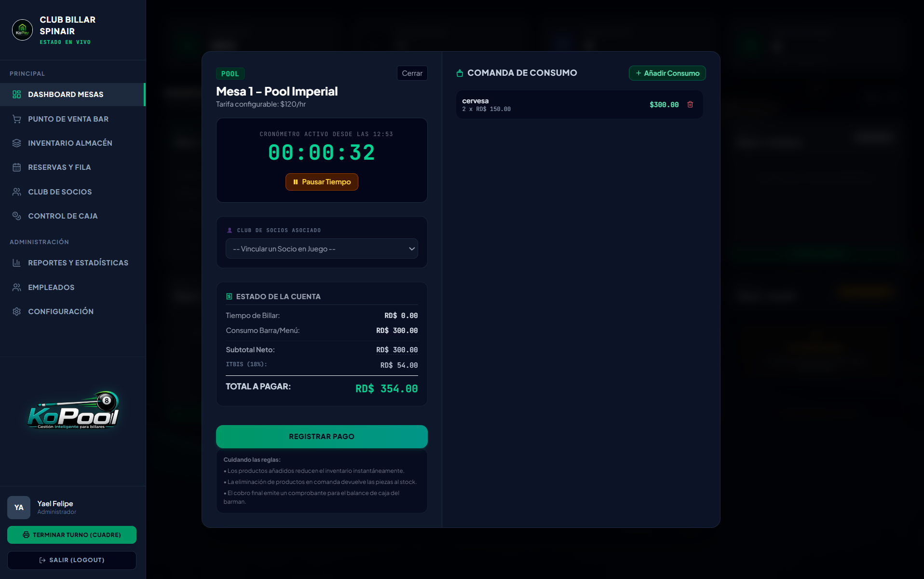Screen dimensions: 924x579
Task: Click the YA user avatar
Action: tap(19, 508)
